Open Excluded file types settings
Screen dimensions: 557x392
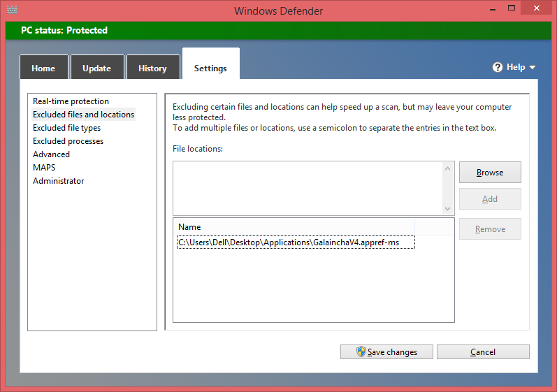[x=66, y=128]
